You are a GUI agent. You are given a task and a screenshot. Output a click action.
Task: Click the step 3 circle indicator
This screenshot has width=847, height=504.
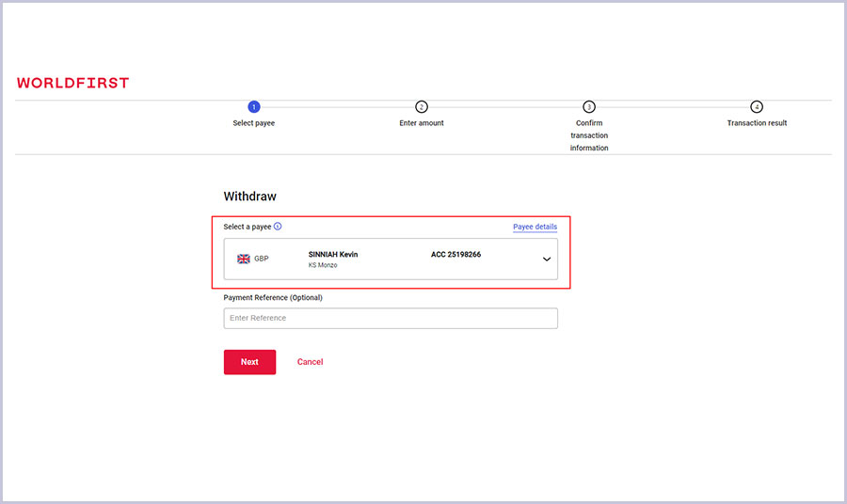coord(589,107)
